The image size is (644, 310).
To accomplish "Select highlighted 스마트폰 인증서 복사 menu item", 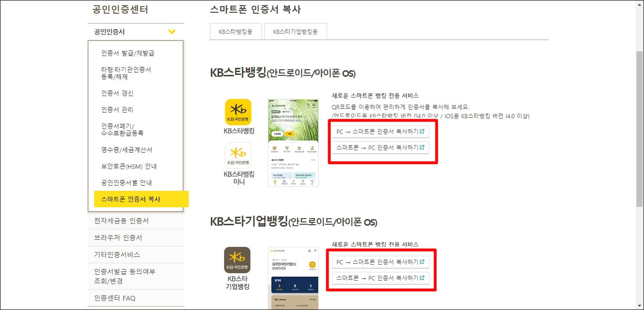I will 141,199.
